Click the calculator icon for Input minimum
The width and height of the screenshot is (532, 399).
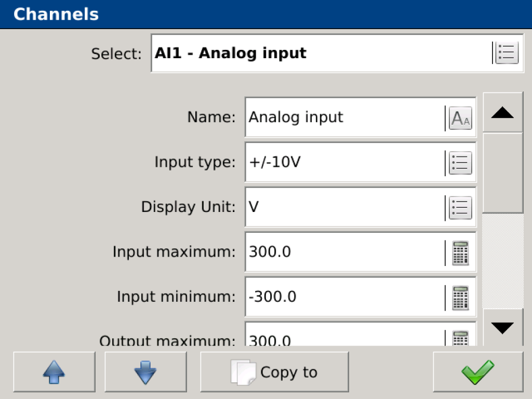460,297
